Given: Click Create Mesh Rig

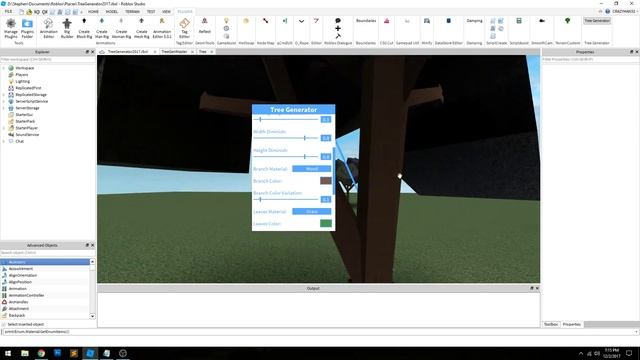Looking at the screenshot, I should pyautogui.click(x=142, y=28).
